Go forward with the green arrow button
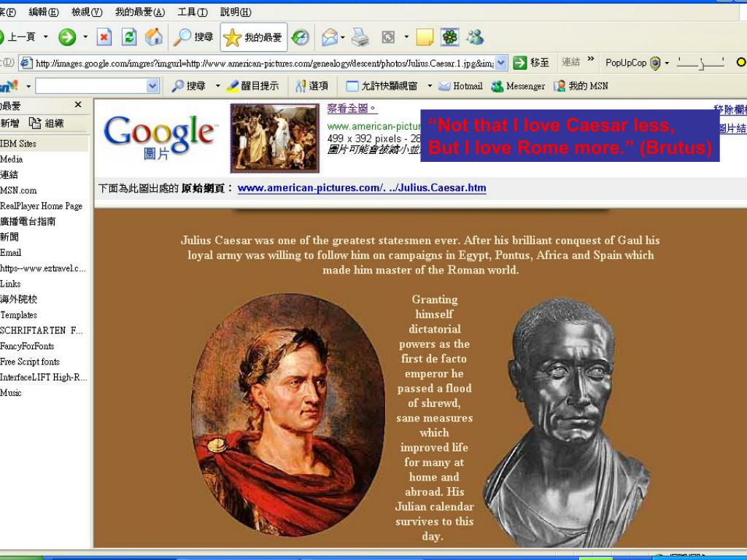The width and height of the screenshot is (747, 560). point(67,37)
